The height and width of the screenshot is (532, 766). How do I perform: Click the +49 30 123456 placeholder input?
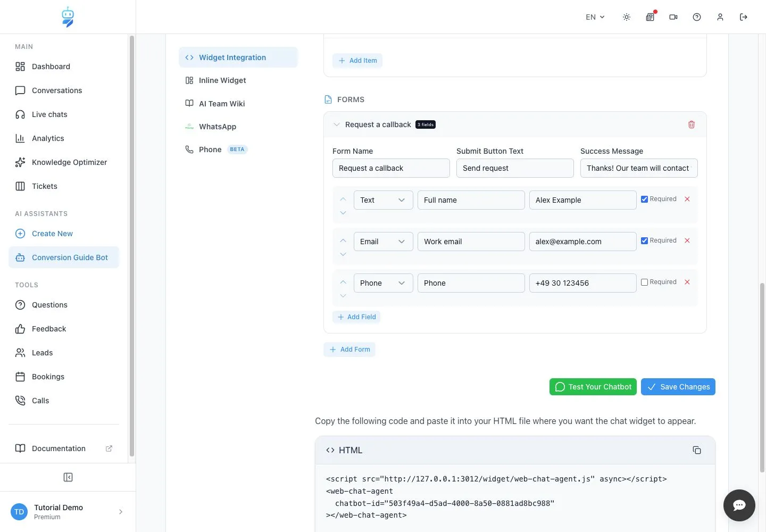point(582,283)
